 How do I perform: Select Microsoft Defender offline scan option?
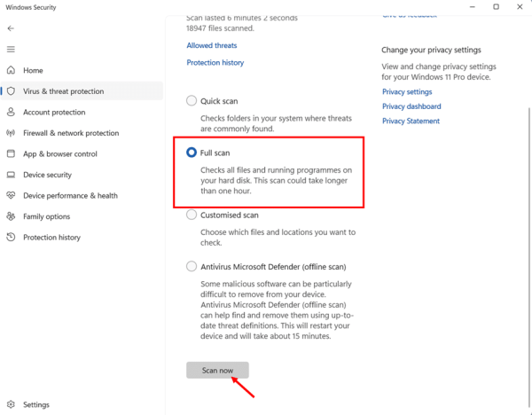[x=192, y=266]
